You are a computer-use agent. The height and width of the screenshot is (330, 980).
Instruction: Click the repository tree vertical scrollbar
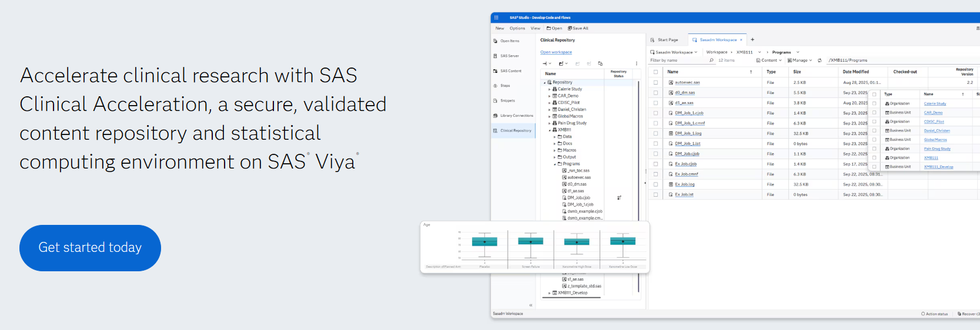tap(638, 186)
